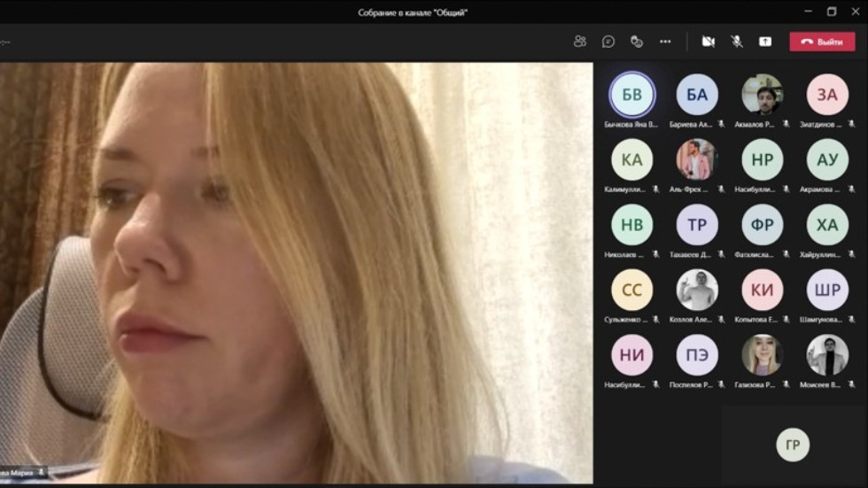
Task: Select the БА avatar of Бариева
Action: point(697,95)
